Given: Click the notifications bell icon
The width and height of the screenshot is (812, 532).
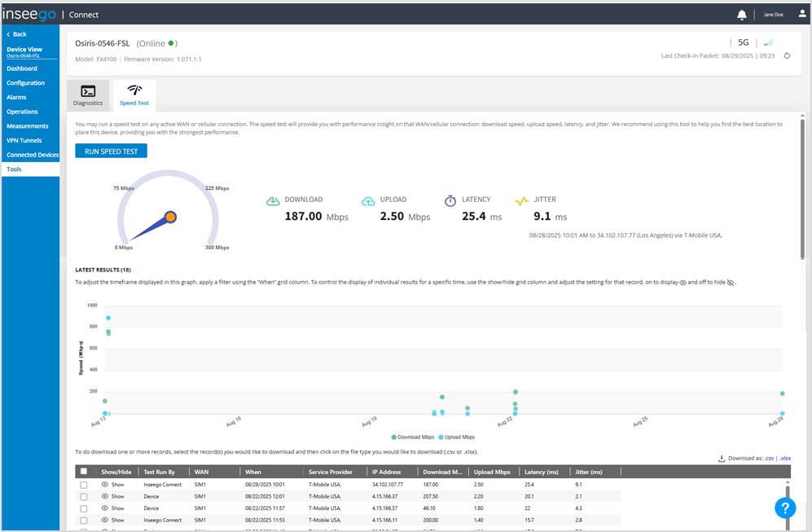Looking at the screenshot, I should point(741,15).
